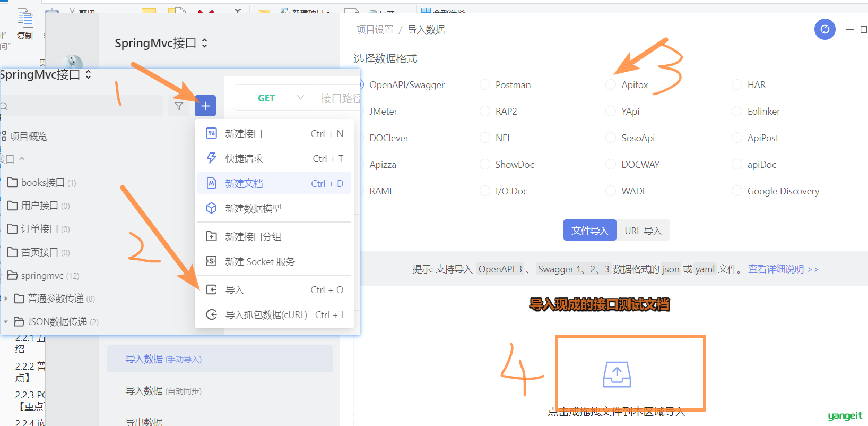Image resolution: width=868 pixels, height=426 pixels.
Task: Click the 新建接口分组 folder-plus icon
Action: [x=211, y=236]
